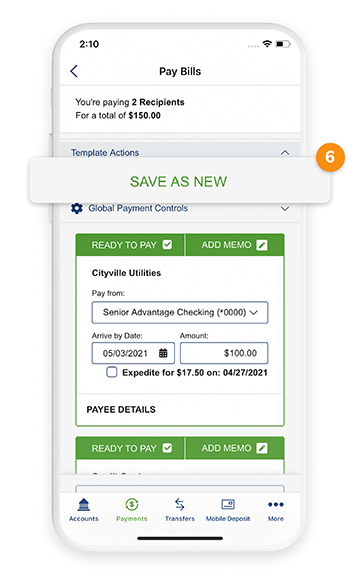Viewport: 360px width, 576px height.
Task: Collapse the Template Actions section
Action: [285, 152]
